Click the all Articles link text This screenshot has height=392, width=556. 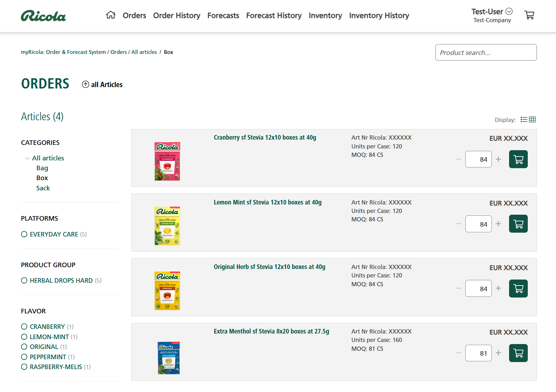[x=107, y=85]
